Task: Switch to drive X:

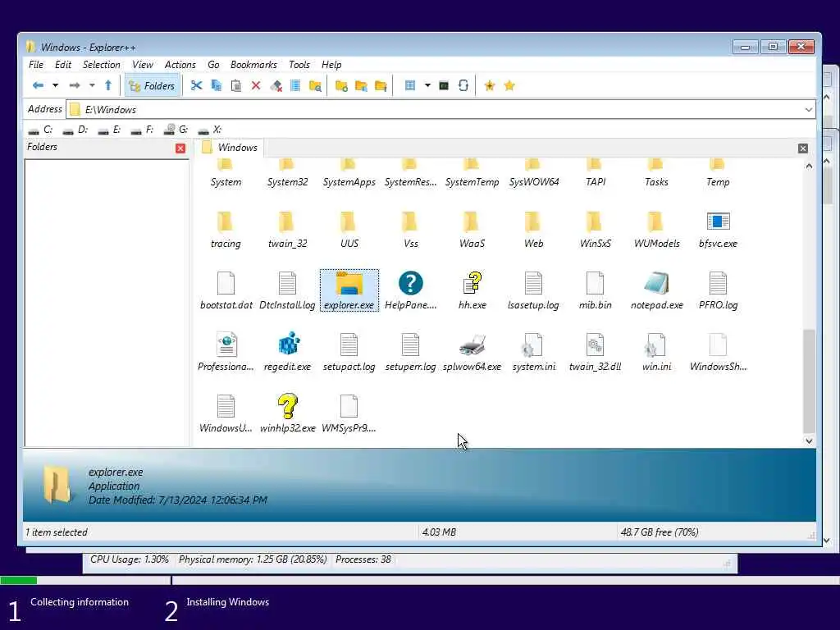Action: 209,129
